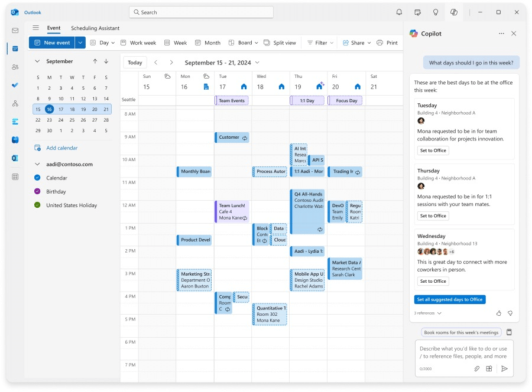Open the Mail icon in left sidebar
532x392 pixels.
click(x=15, y=31)
